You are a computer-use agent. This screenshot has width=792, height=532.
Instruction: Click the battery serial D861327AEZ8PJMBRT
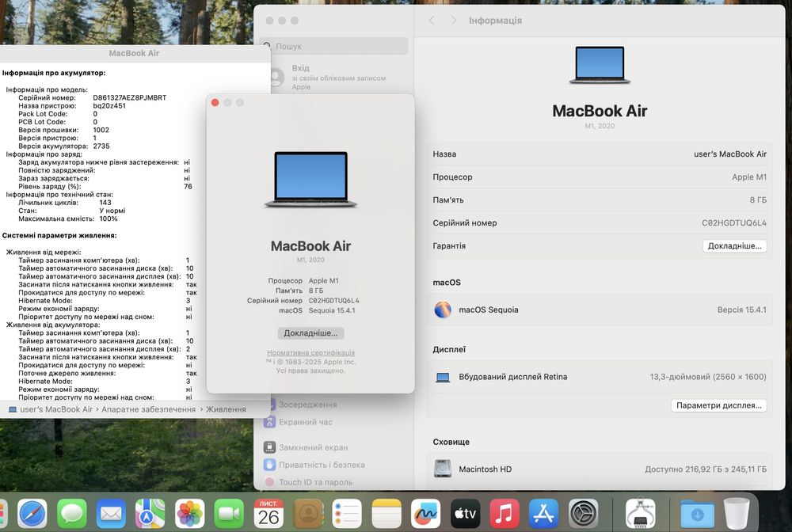(x=130, y=97)
